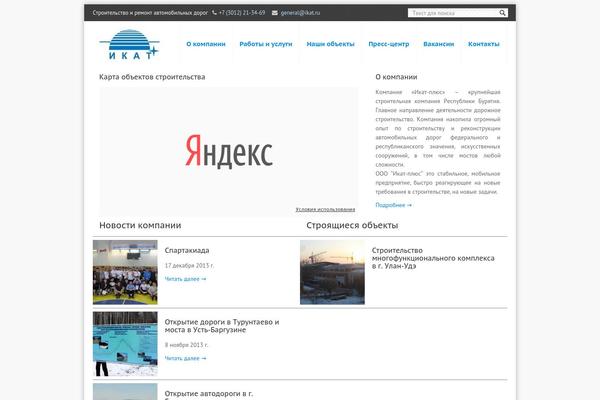Click the Турунтаево road opening thumbnail

[x=125, y=344]
